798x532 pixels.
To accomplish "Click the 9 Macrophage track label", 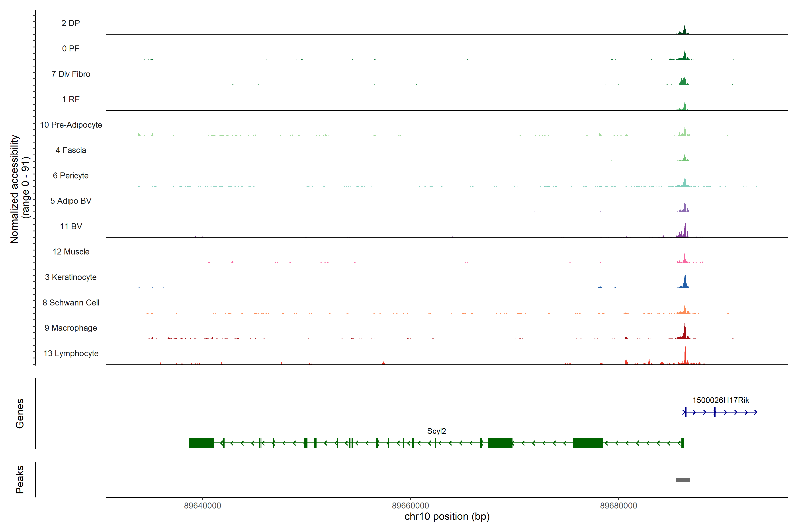I will 71,328.
